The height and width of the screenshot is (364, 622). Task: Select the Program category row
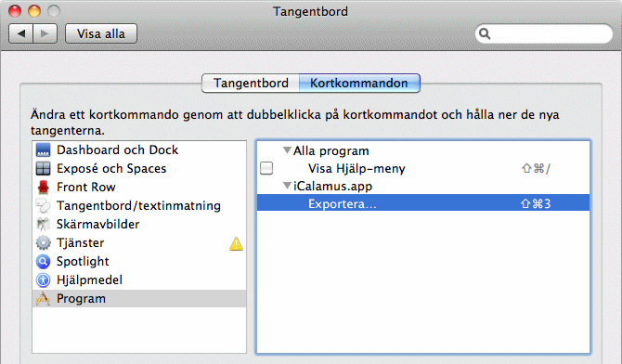tap(139, 298)
